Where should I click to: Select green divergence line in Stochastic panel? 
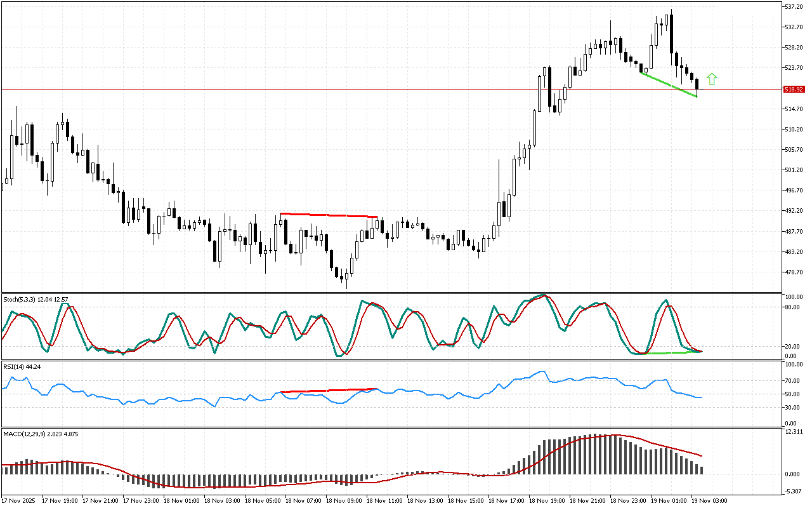(x=672, y=352)
